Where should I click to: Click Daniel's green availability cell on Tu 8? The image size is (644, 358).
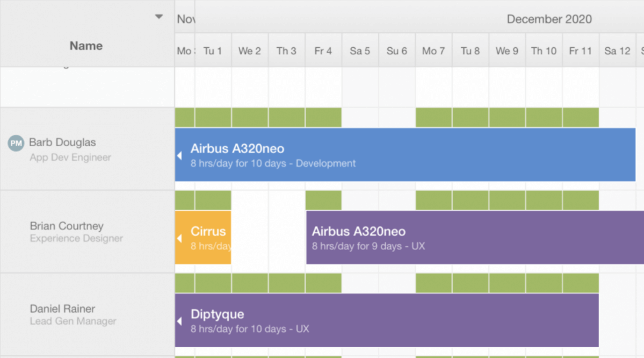click(471, 283)
